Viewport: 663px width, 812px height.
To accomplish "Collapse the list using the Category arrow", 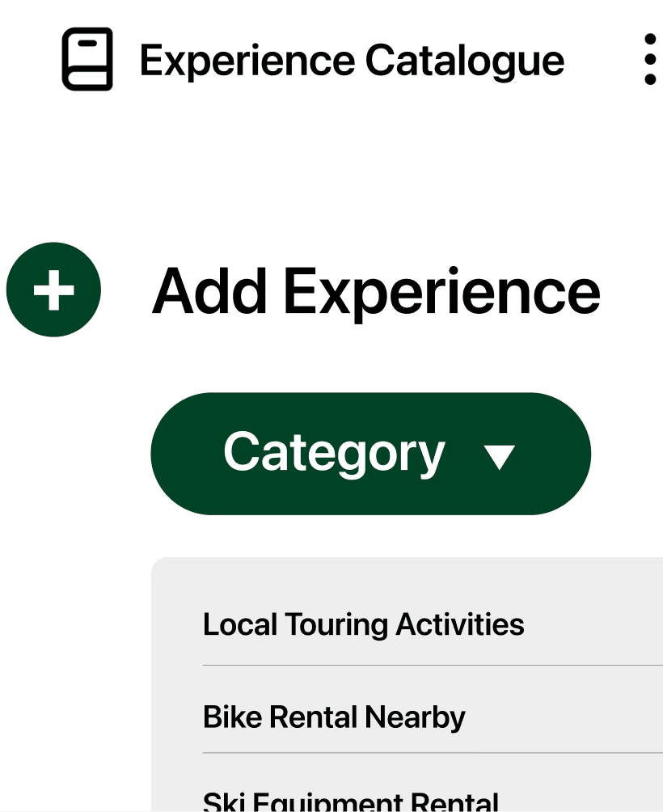I will coord(500,457).
